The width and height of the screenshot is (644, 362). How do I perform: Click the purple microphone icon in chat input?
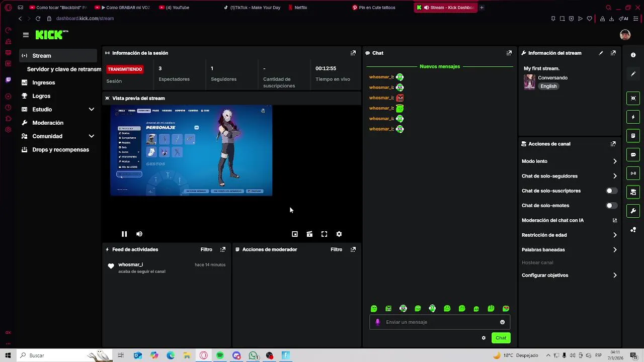[x=378, y=322]
